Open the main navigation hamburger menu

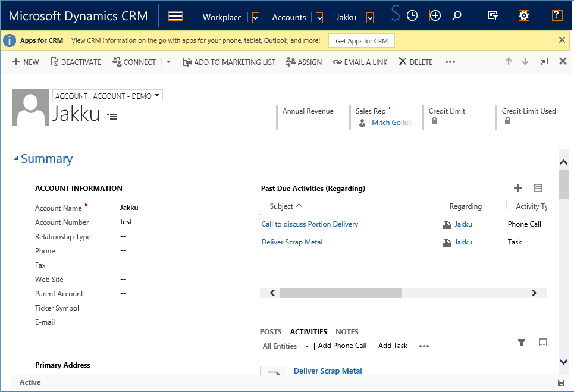click(x=175, y=16)
